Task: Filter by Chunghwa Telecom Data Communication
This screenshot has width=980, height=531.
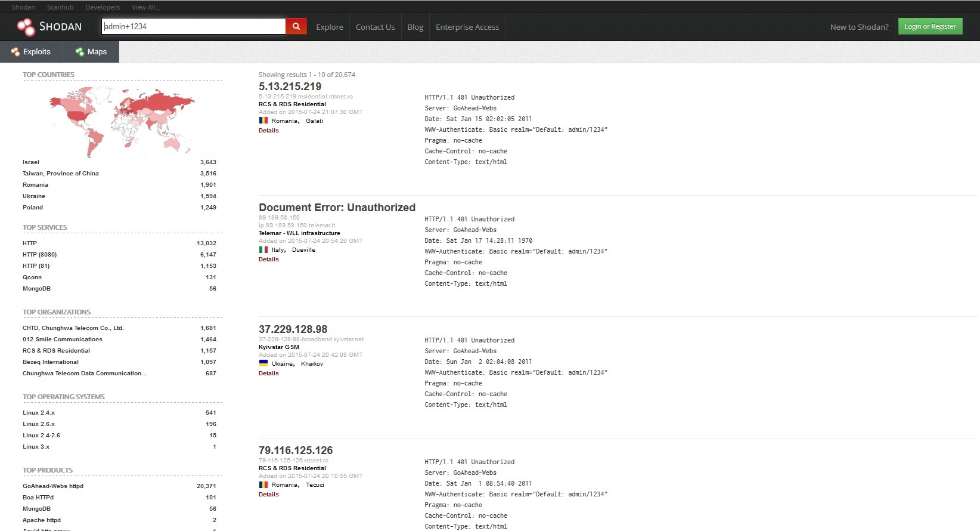Action: click(x=85, y=373)
